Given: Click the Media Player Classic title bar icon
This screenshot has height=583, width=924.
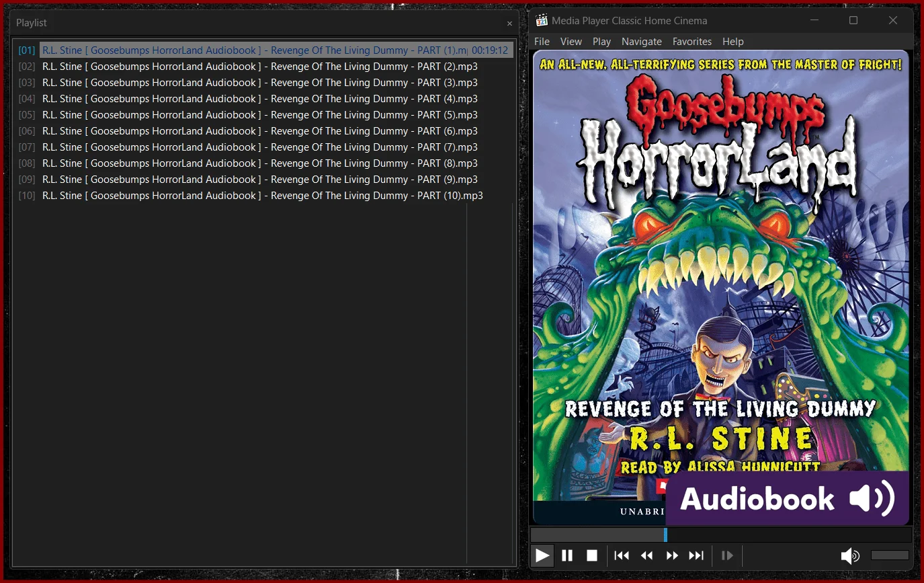Looking at the screenshot, I should click(x=542, y=21).
